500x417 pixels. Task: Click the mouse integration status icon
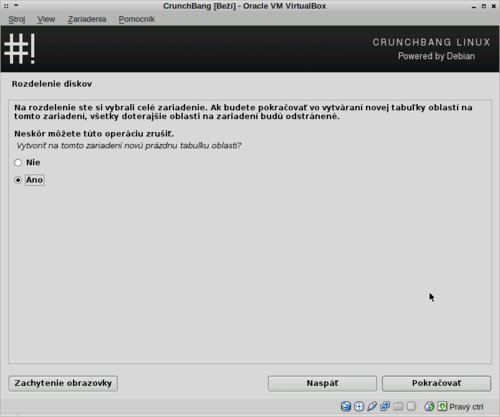[x=429, y=406]
